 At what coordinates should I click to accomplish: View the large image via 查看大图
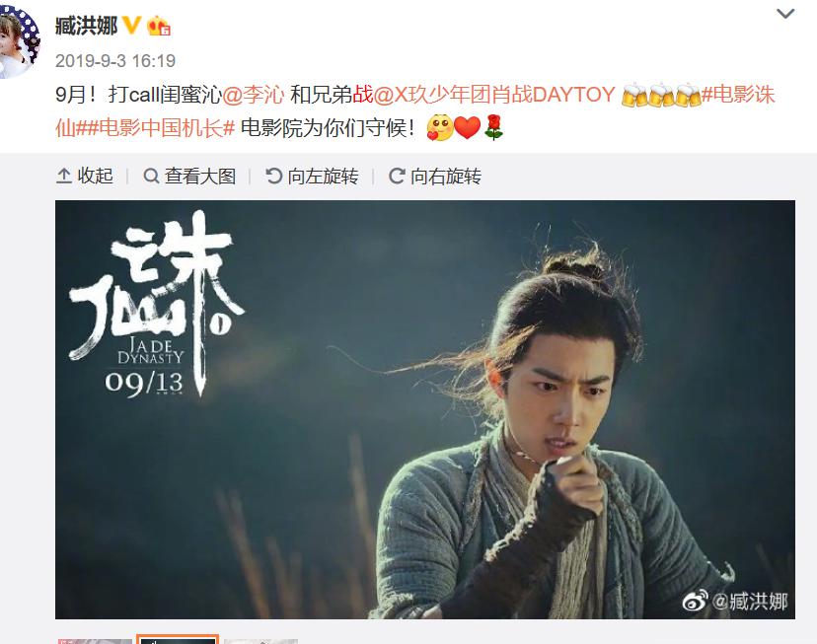200,176
